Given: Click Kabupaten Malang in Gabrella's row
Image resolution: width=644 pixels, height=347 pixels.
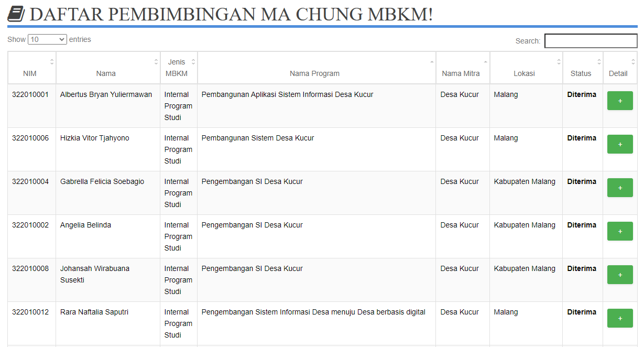Looking at the screenshot, I should click(525, 182).
